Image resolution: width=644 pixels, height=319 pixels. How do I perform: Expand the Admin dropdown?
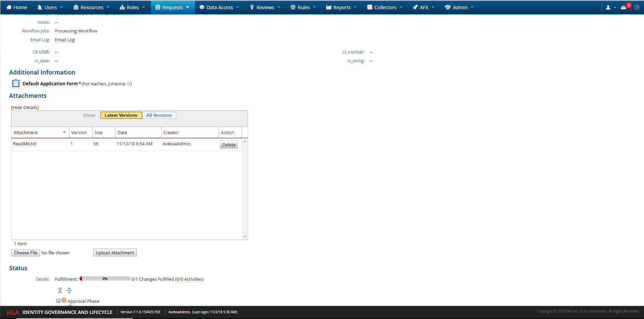459,7
